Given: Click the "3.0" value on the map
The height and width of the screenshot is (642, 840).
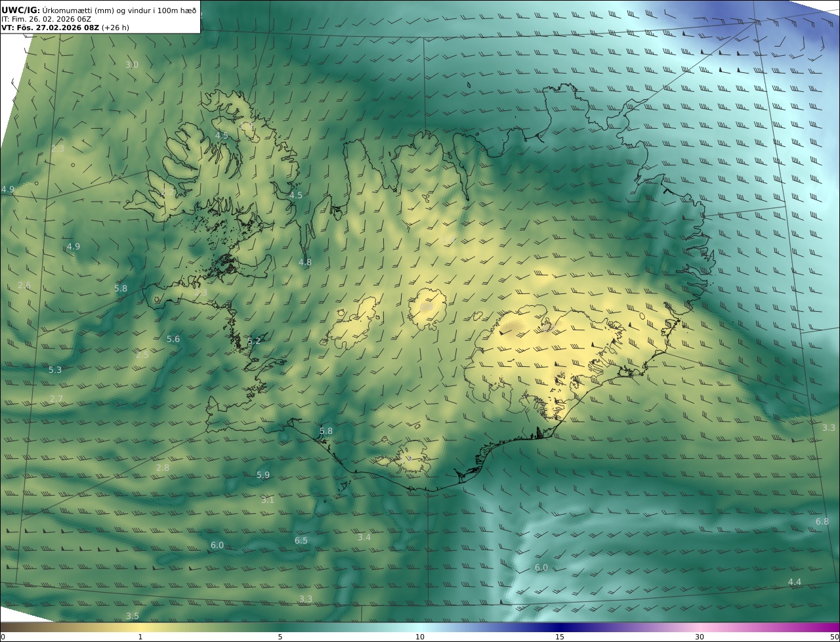Looking at the screenshot, I should pos(132,64).
